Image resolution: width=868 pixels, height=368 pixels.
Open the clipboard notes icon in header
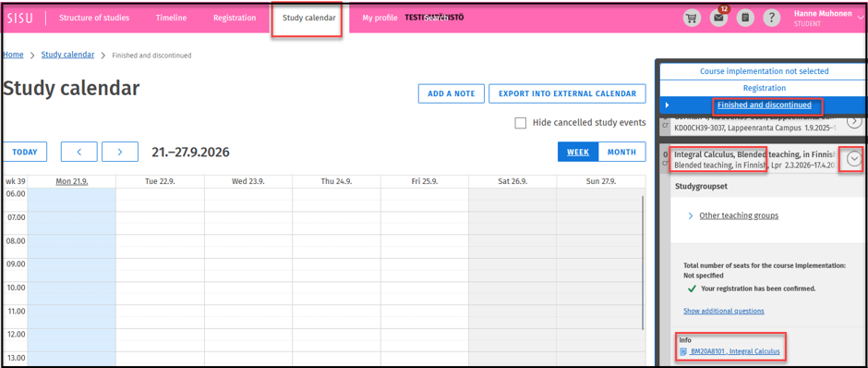tap(745, 18)
